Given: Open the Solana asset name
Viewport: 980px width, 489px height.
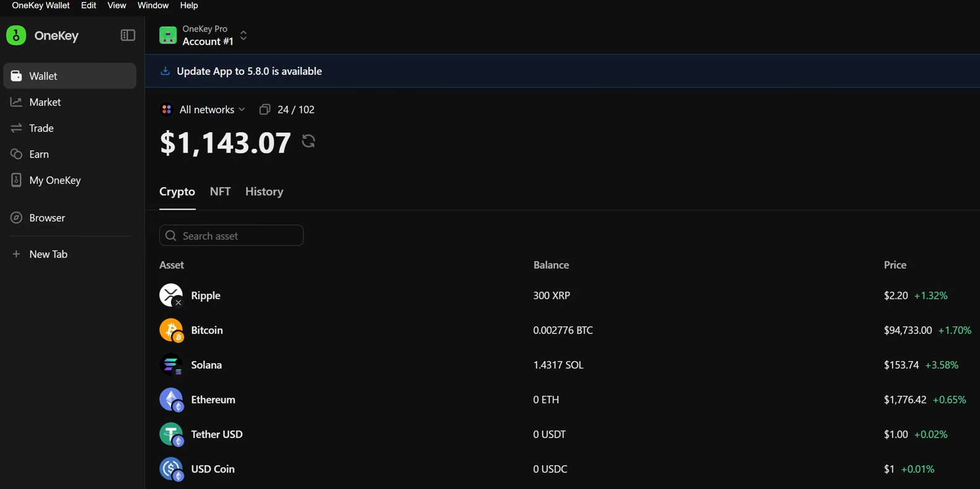Looking at the screenshot, I should click(206, 365).
